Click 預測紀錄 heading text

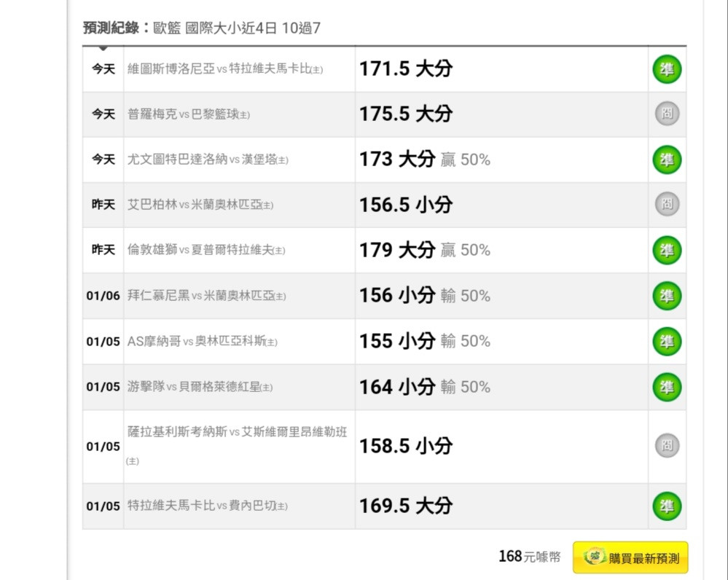click(x=111, y=28)
